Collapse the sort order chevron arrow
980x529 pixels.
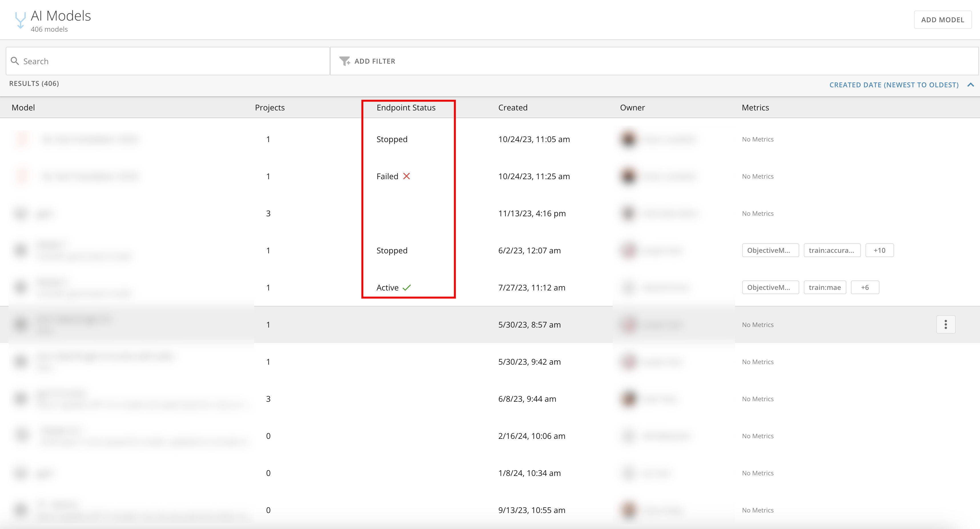(971, 85)
